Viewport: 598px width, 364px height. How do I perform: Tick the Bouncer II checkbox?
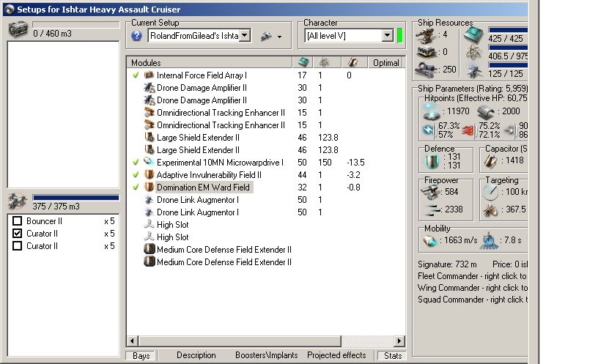(x=17, y=220)
